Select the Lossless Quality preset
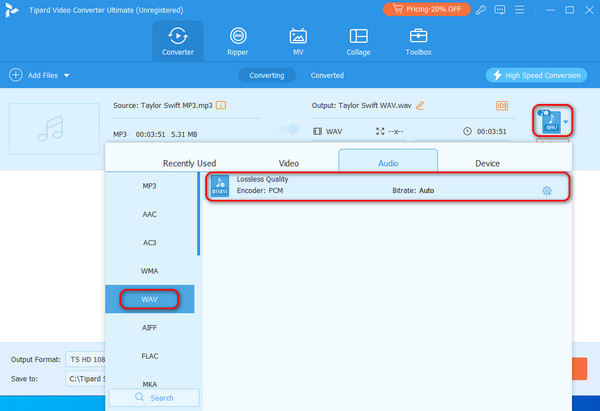This screenshot has width=600, height=411. (x=387, y=186)
